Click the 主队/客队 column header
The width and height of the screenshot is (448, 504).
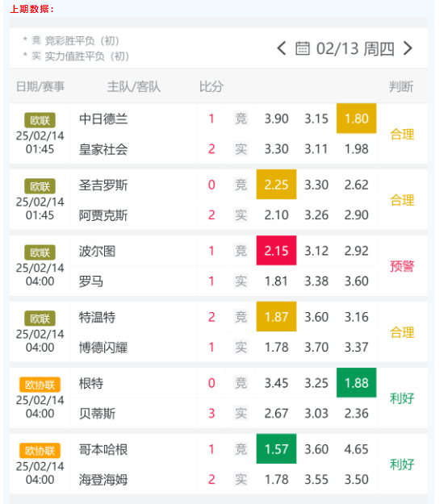(133, 86)
